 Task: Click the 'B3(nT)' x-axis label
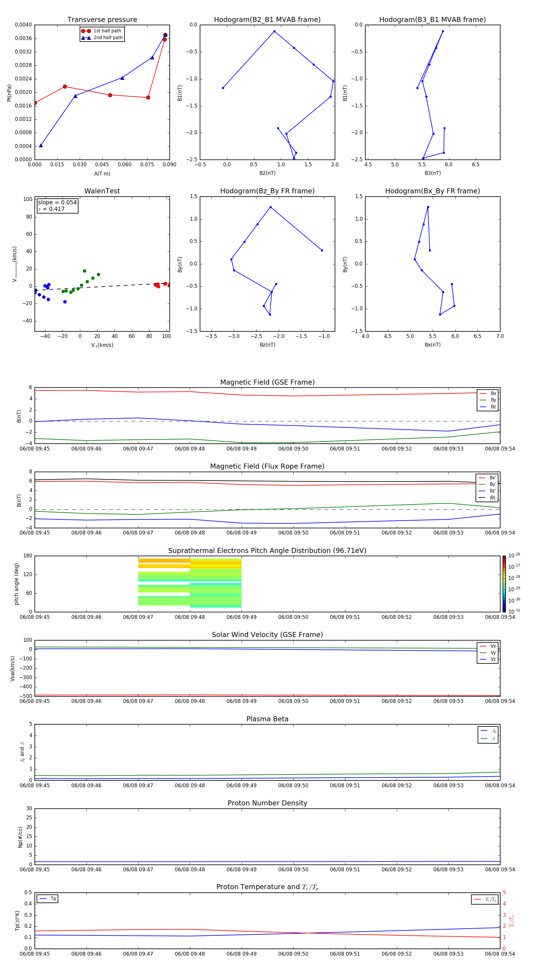click(432, 173)
